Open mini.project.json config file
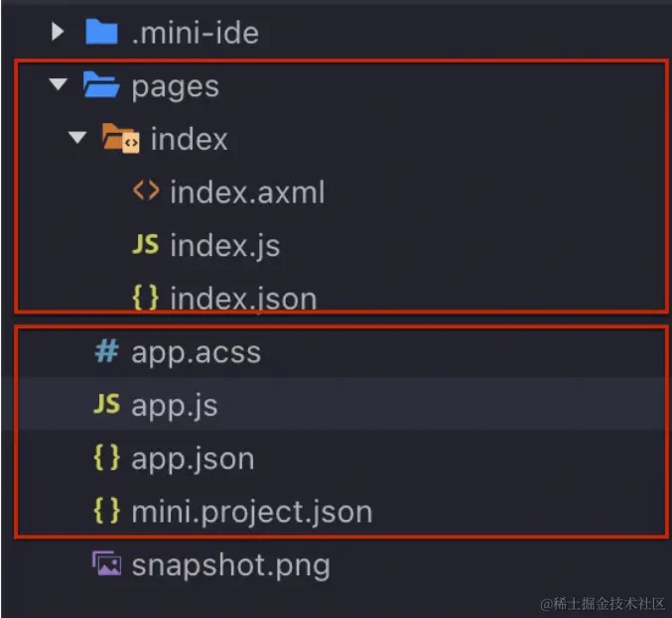This screenshot has width=672, height=618. 251,512
